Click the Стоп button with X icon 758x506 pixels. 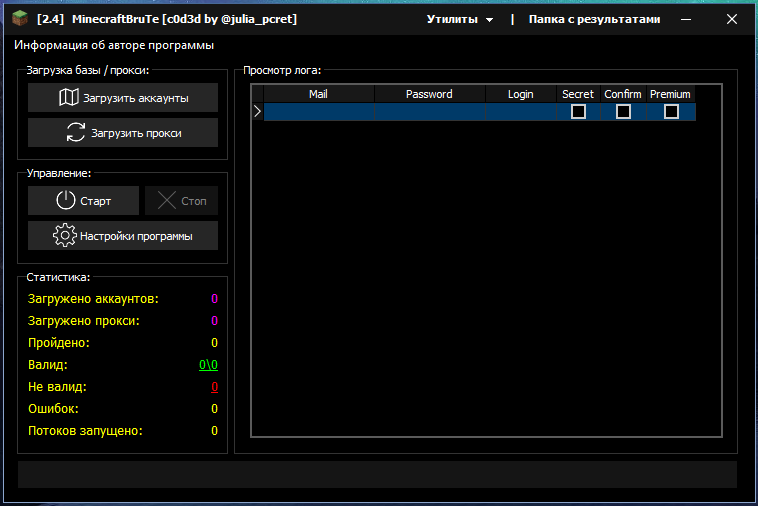click(181, 201)
